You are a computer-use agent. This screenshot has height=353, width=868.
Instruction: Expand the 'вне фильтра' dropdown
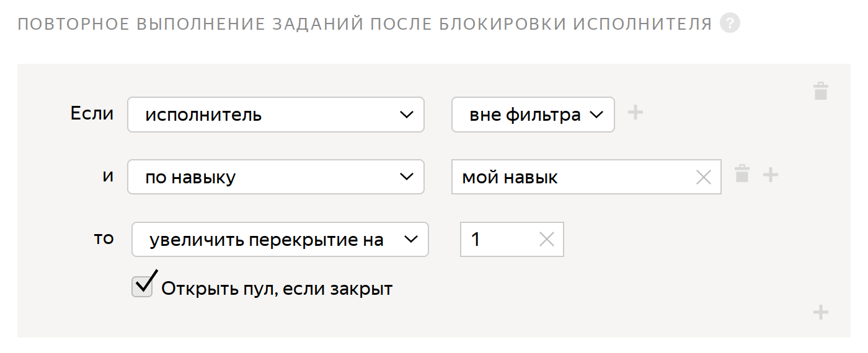[x=533, y=115]
